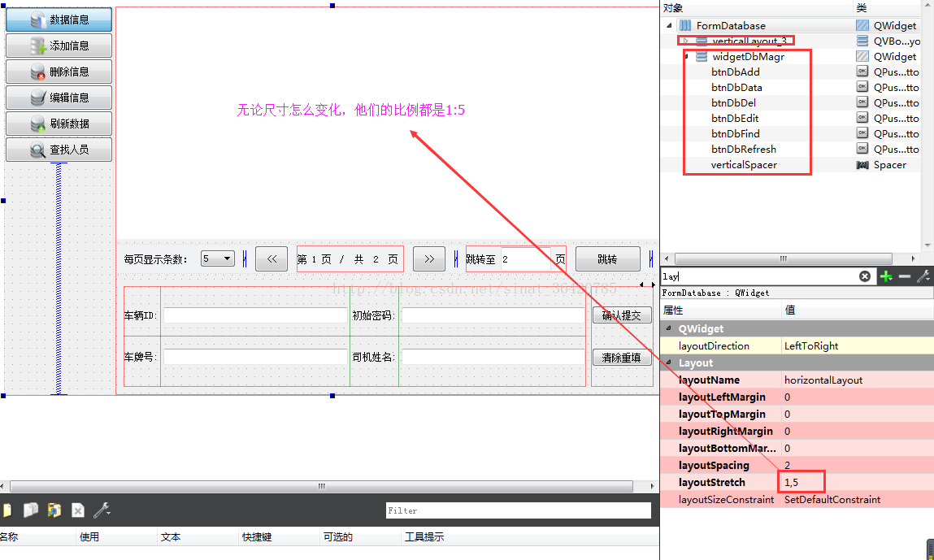Collapse the Layout section in the property editor
The height and width of the screenshot is (560, 934).
(668, 362)
